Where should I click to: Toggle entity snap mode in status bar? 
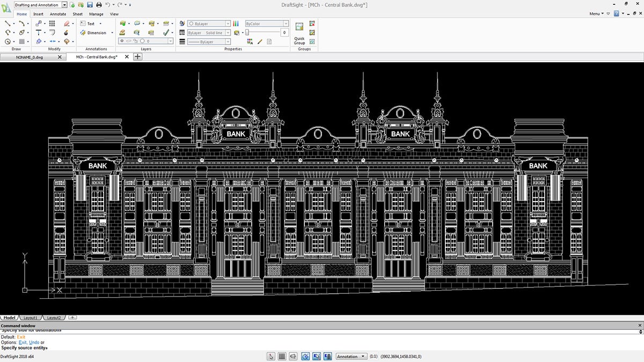pyautogui.click(x=317, y=356)
